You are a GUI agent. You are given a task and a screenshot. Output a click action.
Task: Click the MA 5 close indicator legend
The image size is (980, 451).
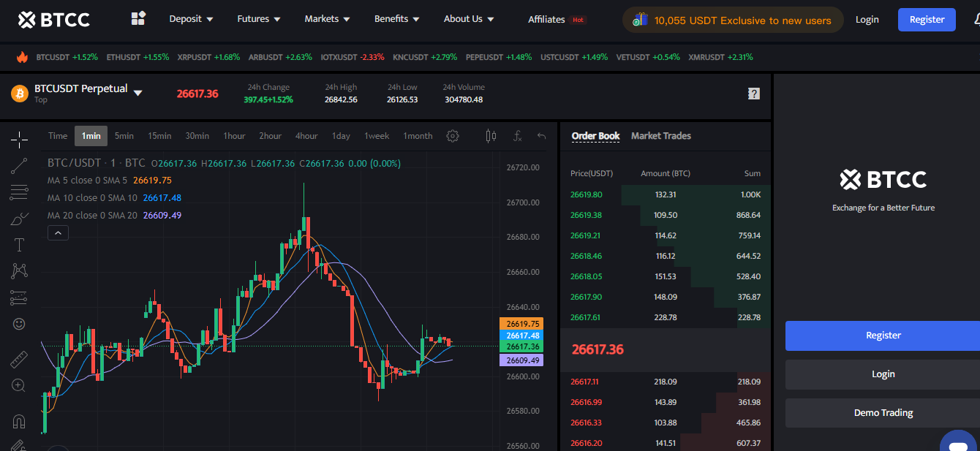point(110,180)
